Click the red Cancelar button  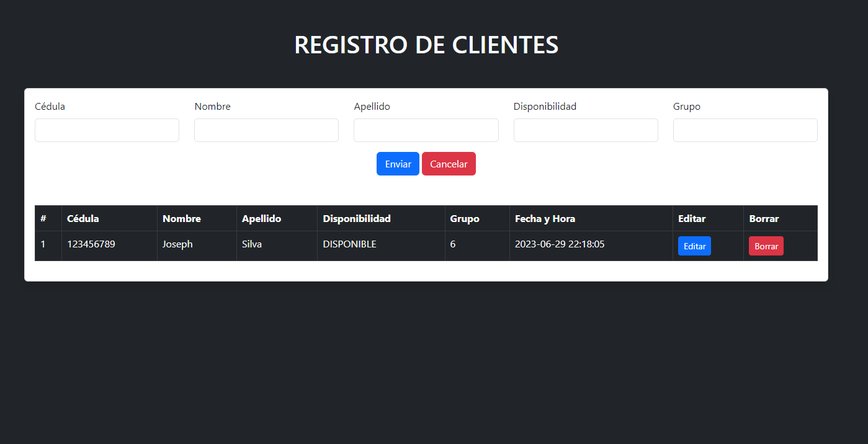point(449,164)
